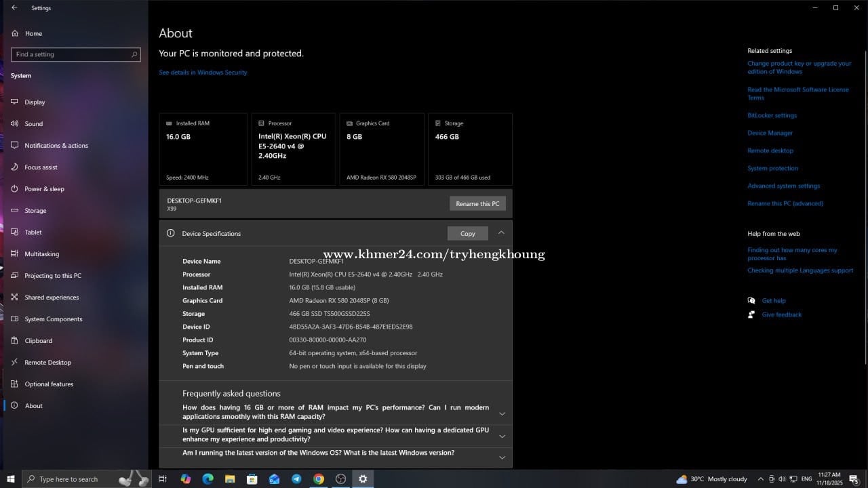
Task: Open the Home settings page
Action: click(x=33, y=33)
